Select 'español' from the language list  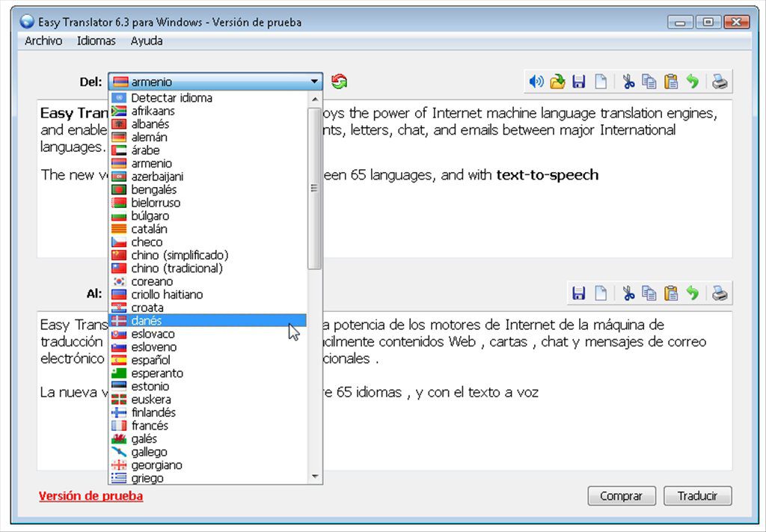[x=149, y=360]
